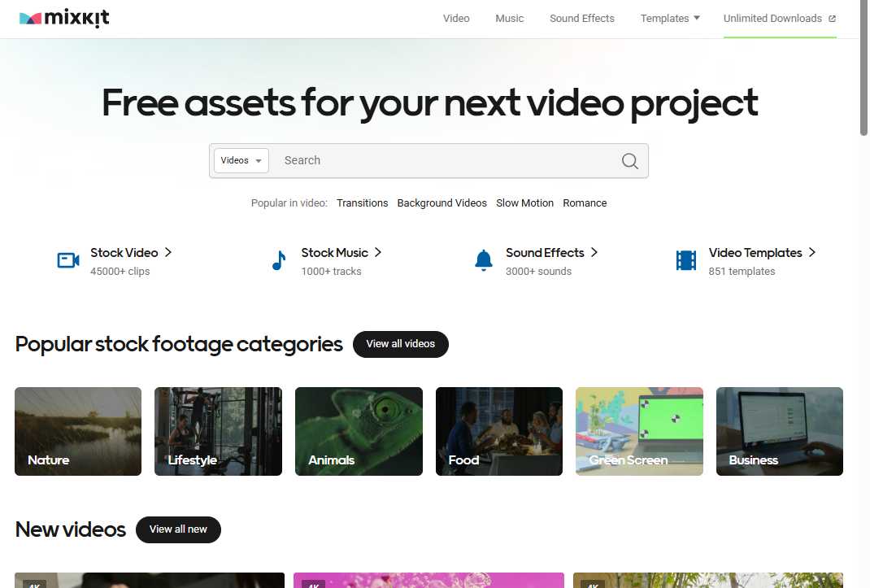Select Music in the top navigation
This screenshot has width=870, height=588.
pyautogui.click(x=509, y=18)
